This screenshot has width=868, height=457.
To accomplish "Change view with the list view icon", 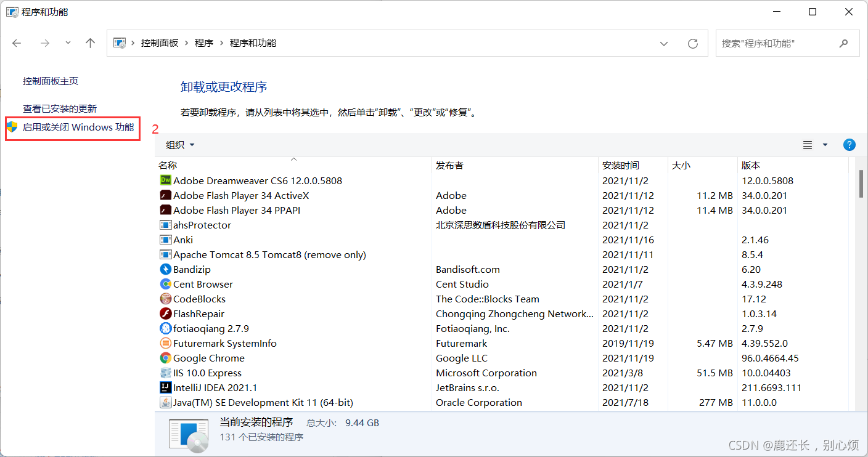I will [x=808, y=145].
